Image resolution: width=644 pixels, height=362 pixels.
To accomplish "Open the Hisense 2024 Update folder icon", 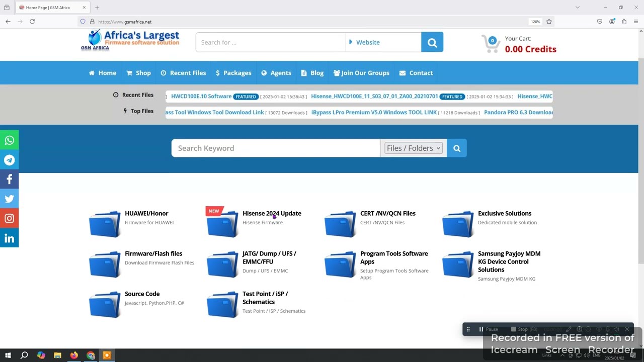I will 222,224.
